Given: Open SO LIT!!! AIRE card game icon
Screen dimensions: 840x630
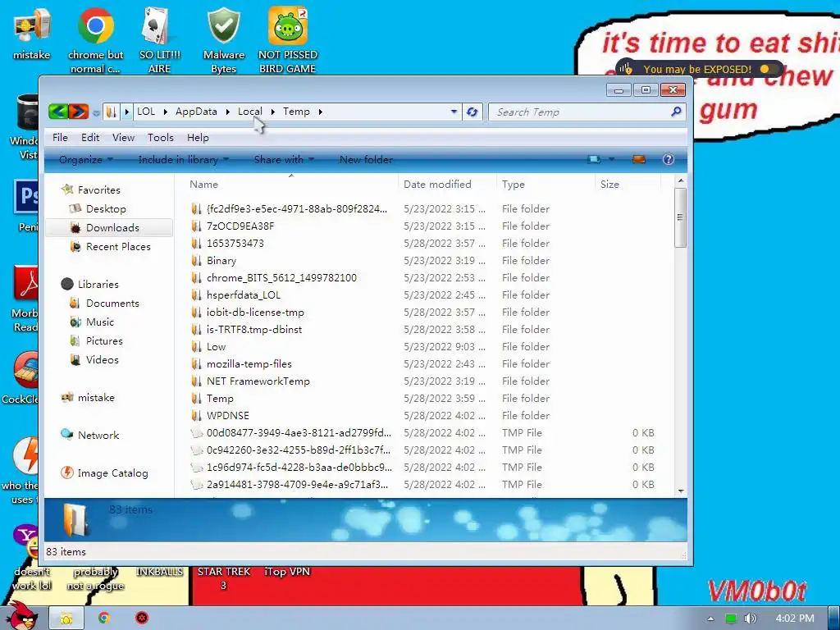Looking at the screenshot, I should pyautogui.click(x=160, y=40).
